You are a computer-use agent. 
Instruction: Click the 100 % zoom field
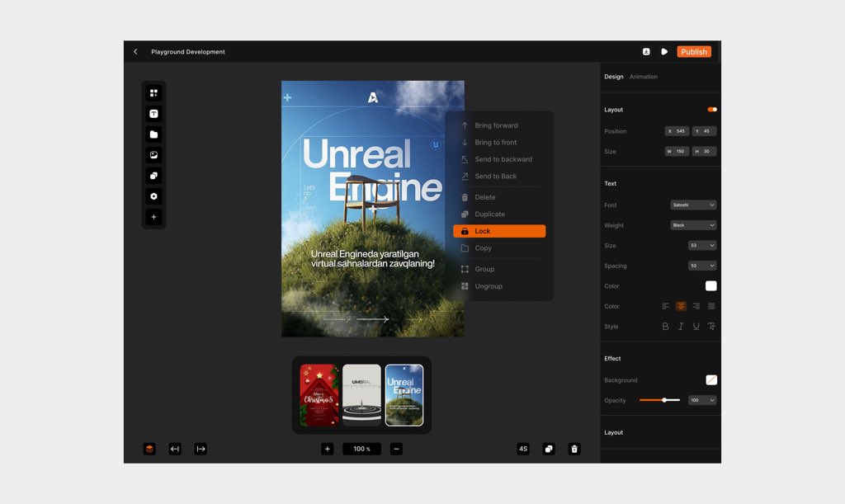(x=361, y=449)
